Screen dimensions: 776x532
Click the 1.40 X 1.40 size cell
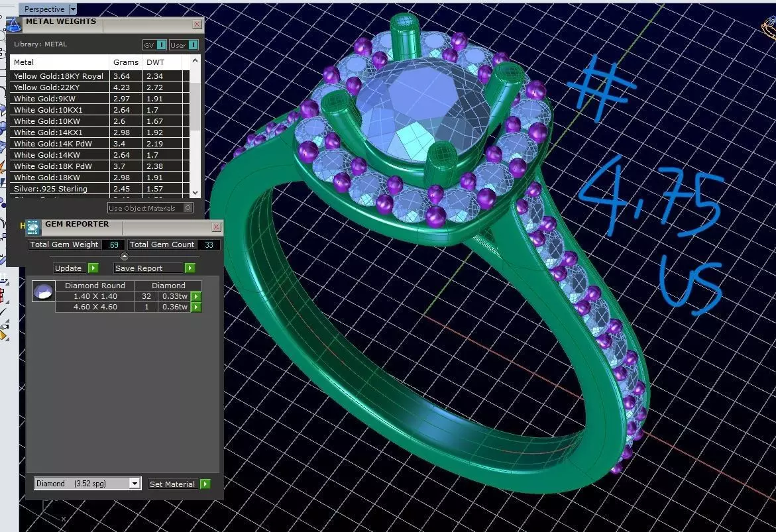95,296
